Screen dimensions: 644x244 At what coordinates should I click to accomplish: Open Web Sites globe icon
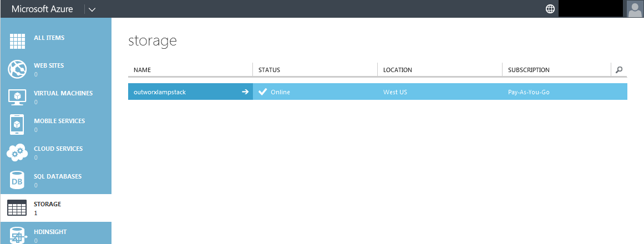(17, 69)
